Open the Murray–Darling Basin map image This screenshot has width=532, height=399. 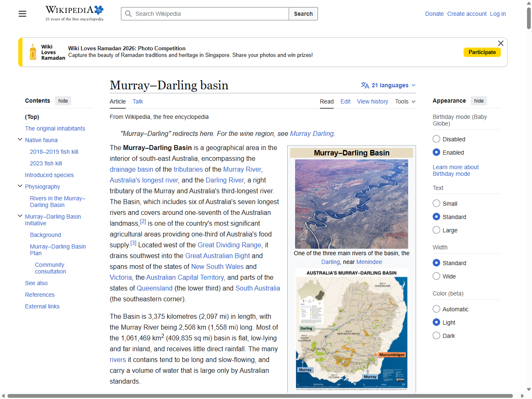point(352,330)
